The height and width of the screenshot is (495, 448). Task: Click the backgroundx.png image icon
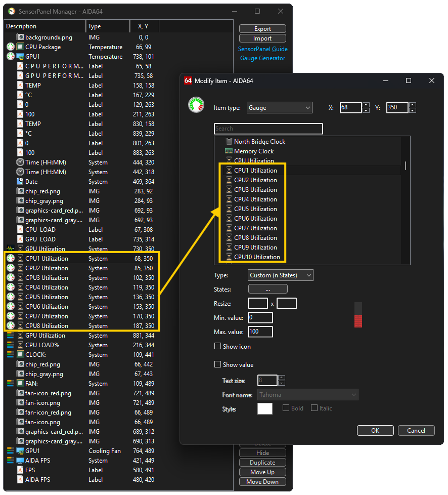pyautogui.click(x=21, y=37)
